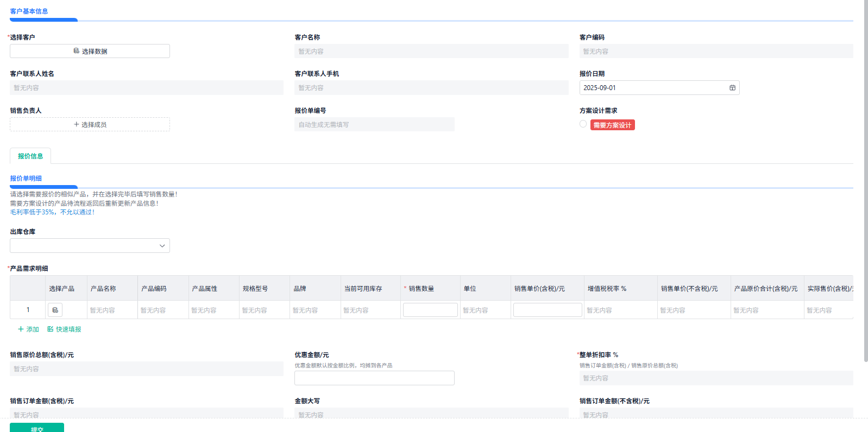Click the 客户基本信息 section heading

pyautogui.click(x=29, y=11)
